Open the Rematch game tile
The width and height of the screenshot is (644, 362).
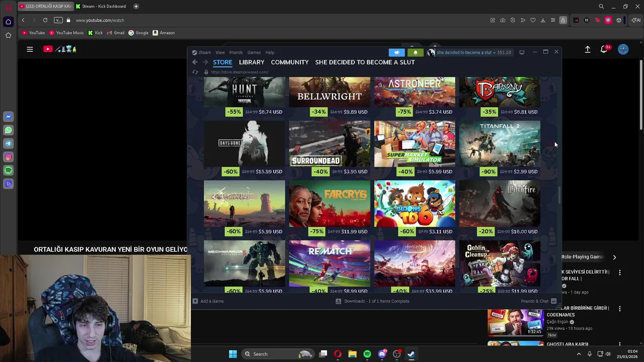[x=330, y=263]
